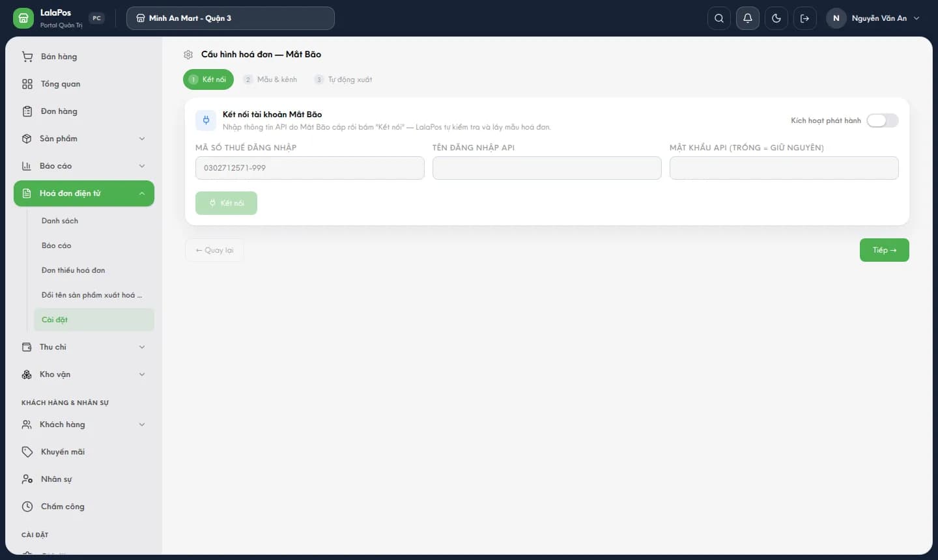Switch to step 1 Kết nối tab
Screen dimensions: 938x560
click(208, 79)
